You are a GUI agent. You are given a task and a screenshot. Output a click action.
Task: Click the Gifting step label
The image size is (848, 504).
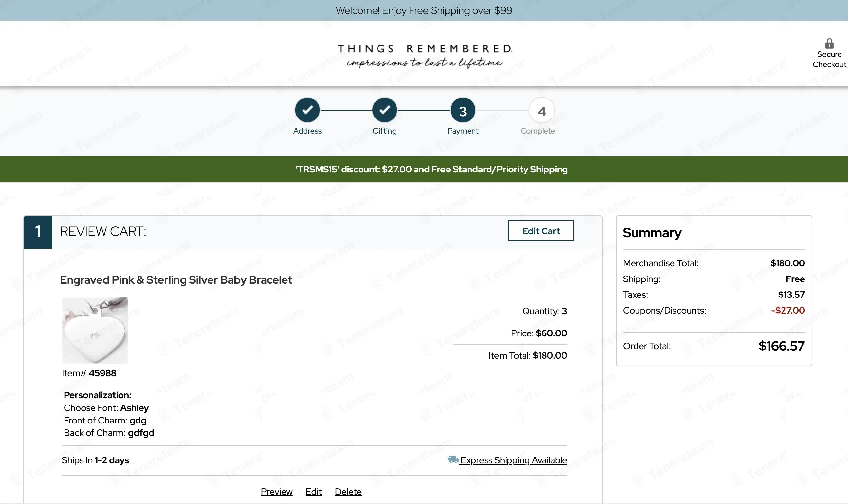click(x=385, y=131)
